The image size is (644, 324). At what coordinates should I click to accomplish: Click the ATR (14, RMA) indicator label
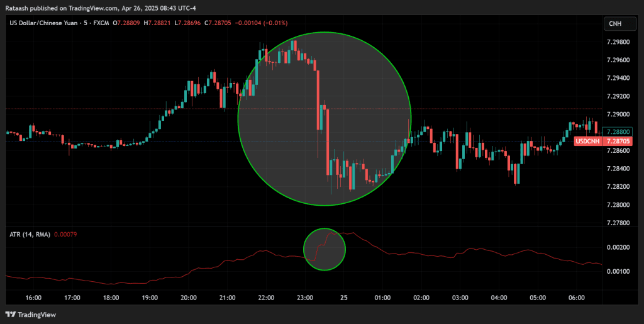[30, 235]
